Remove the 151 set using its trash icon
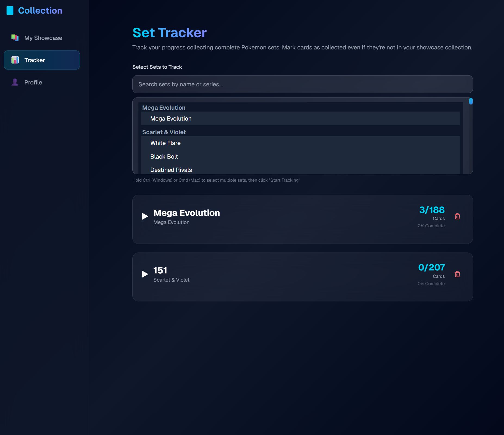Viewport: 504px width, 435px height. tap(457, 274)
